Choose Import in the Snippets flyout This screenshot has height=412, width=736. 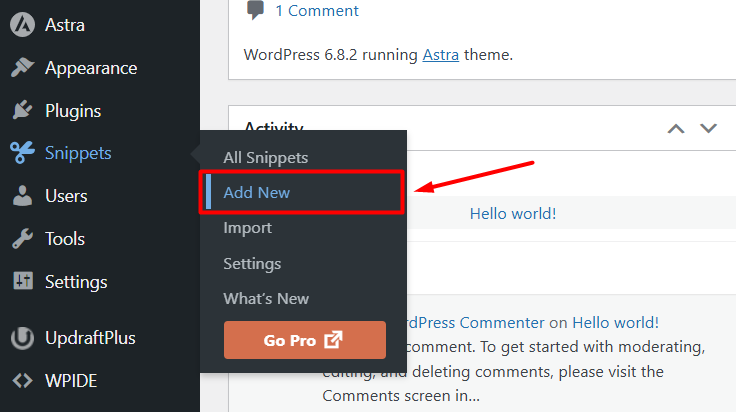248,228
